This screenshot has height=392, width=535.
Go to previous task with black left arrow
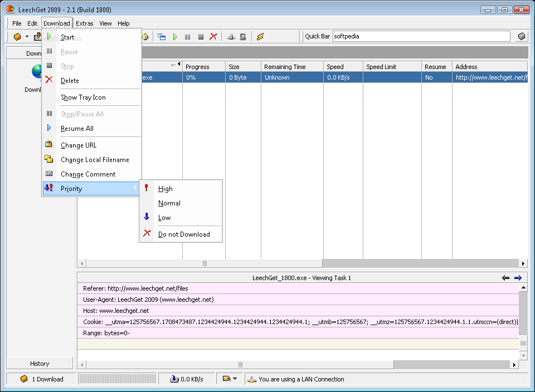(505, 278)
